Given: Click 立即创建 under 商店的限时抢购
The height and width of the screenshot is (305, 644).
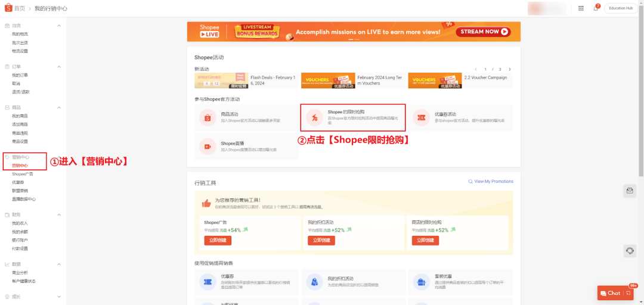Looking at the screenshot, I should (426, 241).
